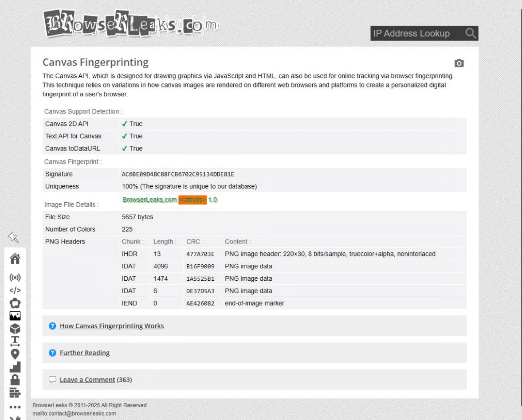The image size is (522, 420).
Task: Open the Home page icon in the sidebar
Action: pos(15,259)
